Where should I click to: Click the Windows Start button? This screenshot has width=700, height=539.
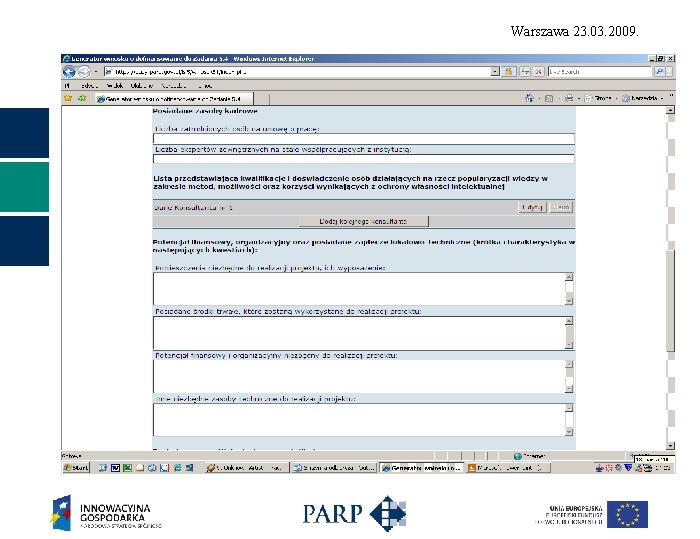76,468
